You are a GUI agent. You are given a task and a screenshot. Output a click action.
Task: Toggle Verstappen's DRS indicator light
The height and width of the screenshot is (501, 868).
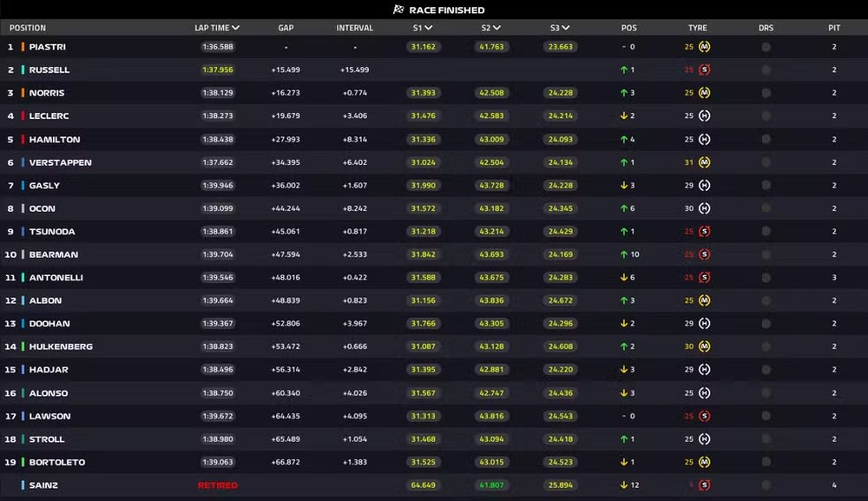click(766, 162)
